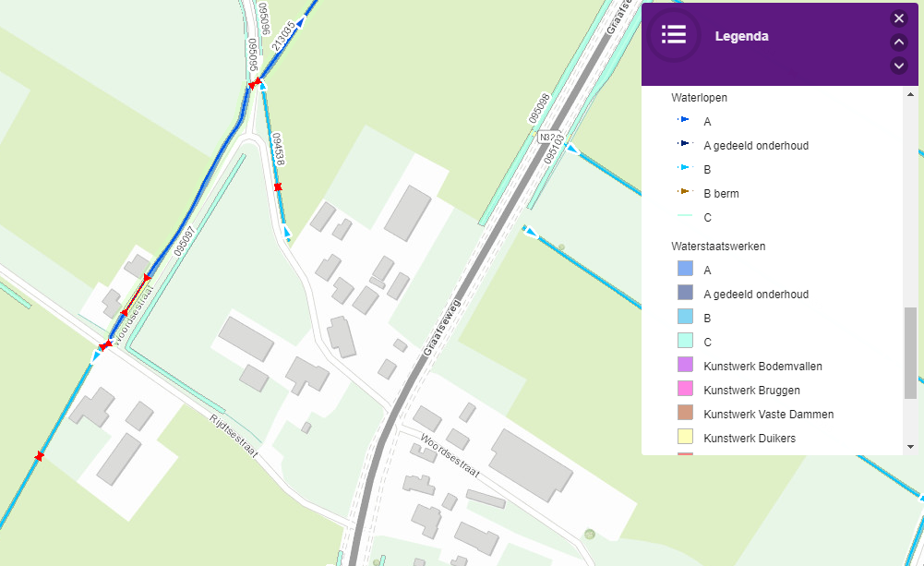Click the "B berm" orange legend symbol

tap(682, 193)
